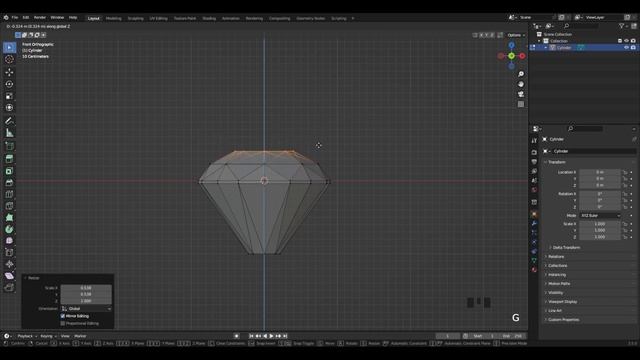Screen dimensions: 640x360
Task: Toggle the Location X lock icon
Action: [625, 172]
